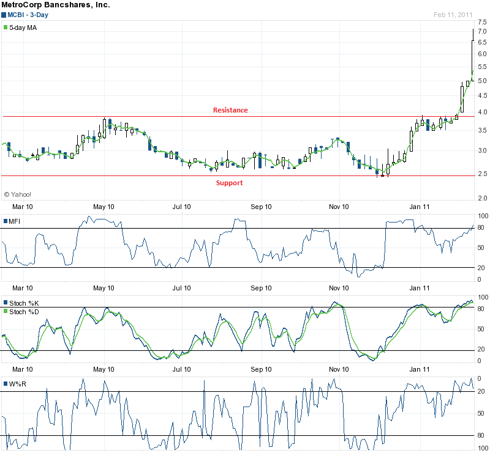Click Mar 10 below the price chart
The image size is (490, 453).
click(23, 207)
